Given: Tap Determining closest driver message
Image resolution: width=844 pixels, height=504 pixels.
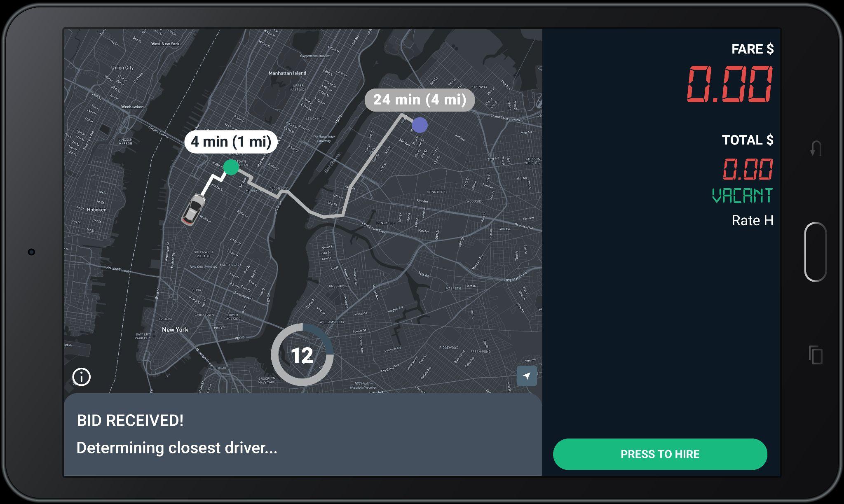Looking at the screenshot, I should coord(177,448).
